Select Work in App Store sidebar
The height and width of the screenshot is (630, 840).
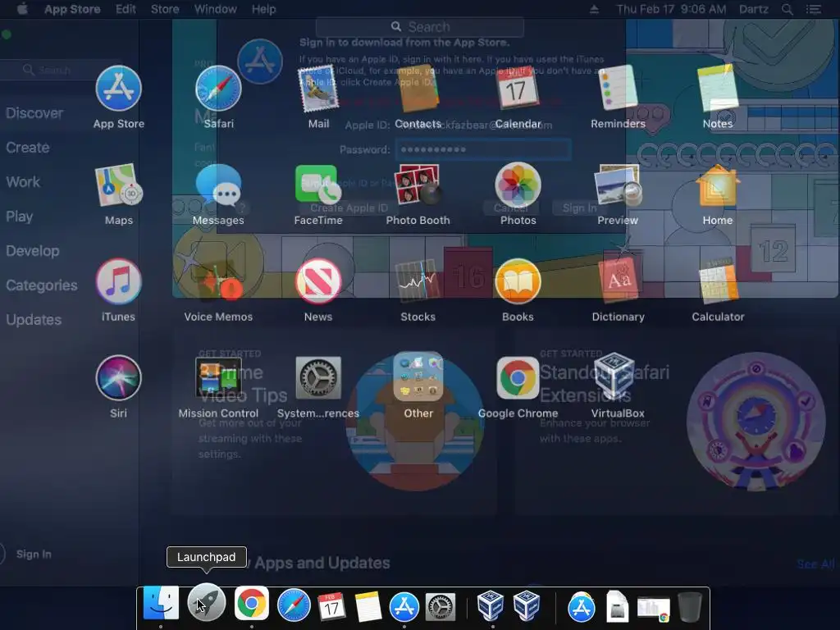[22, 181]
